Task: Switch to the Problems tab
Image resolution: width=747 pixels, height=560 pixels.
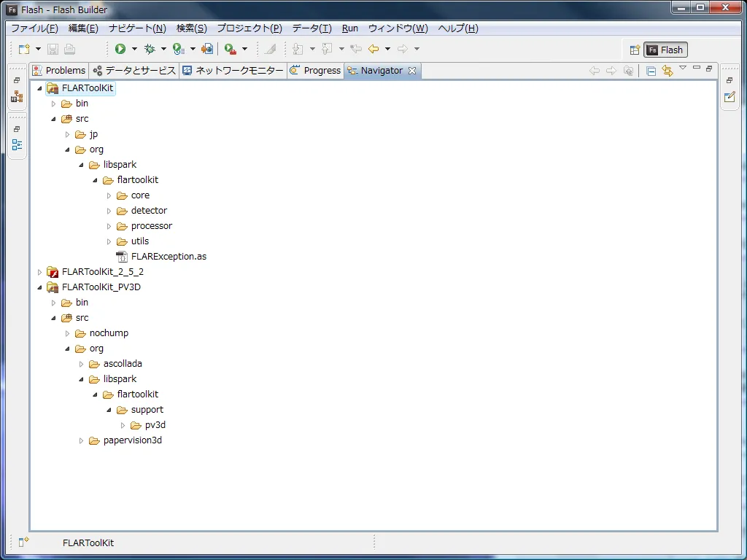Action: point(59,71)
